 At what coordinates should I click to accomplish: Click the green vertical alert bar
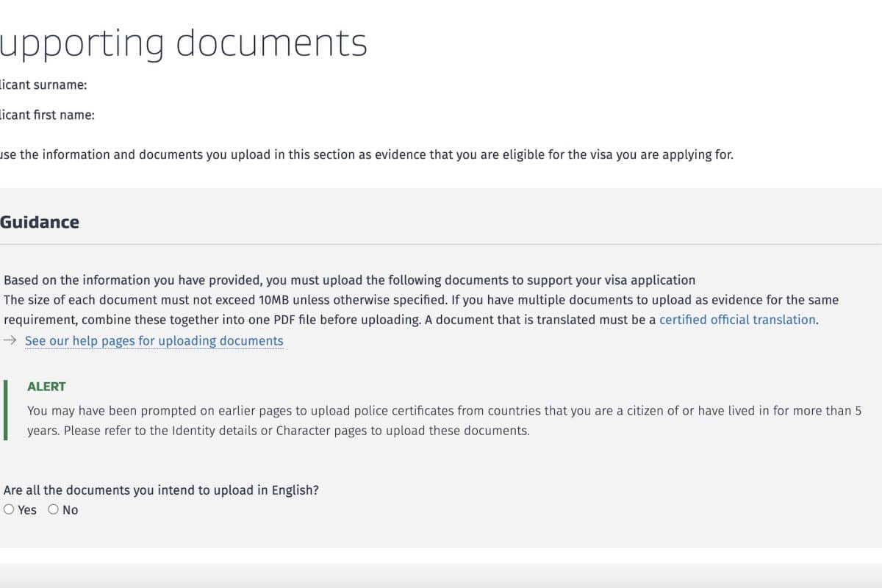click(x=6, y=410)
